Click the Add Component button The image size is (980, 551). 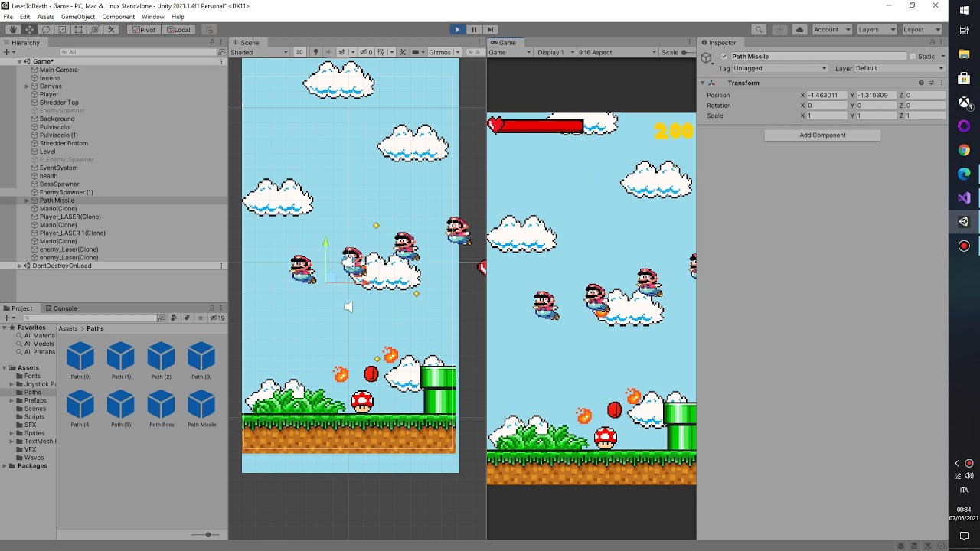coord(822,135)
